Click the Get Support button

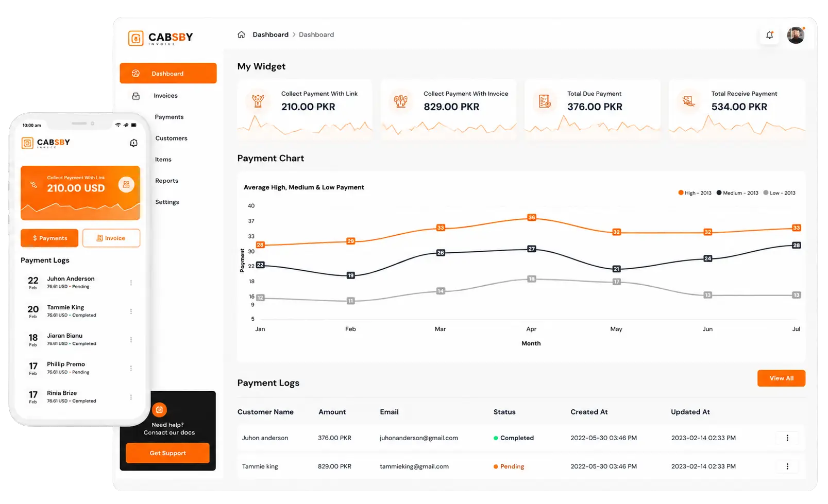pos(167,453)
